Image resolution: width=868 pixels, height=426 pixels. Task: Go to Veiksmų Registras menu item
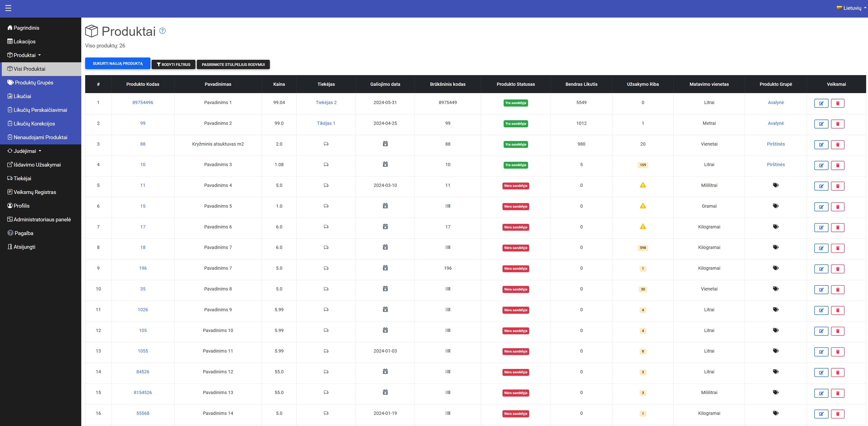35,192
